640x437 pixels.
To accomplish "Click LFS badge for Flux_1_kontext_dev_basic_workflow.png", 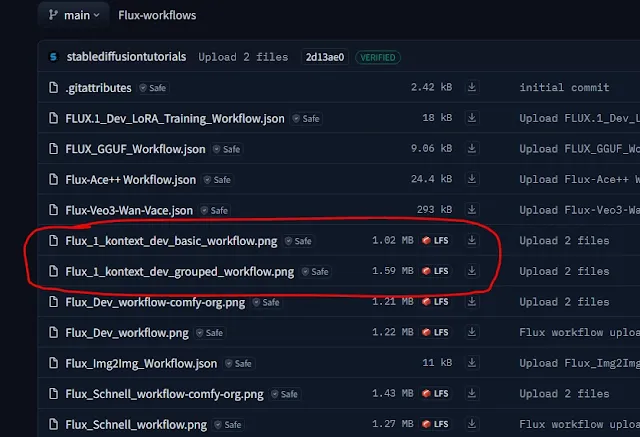I will click(x=436, y=240).
